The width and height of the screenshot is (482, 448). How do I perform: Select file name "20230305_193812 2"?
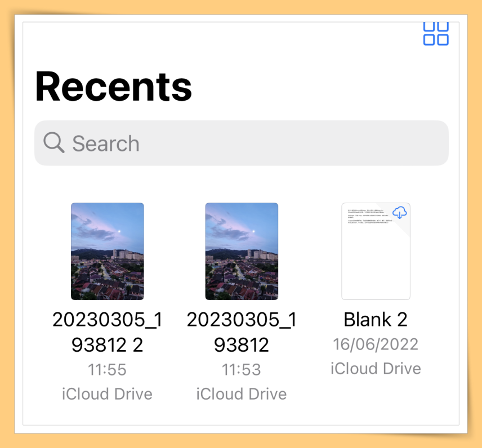(108, 332)
